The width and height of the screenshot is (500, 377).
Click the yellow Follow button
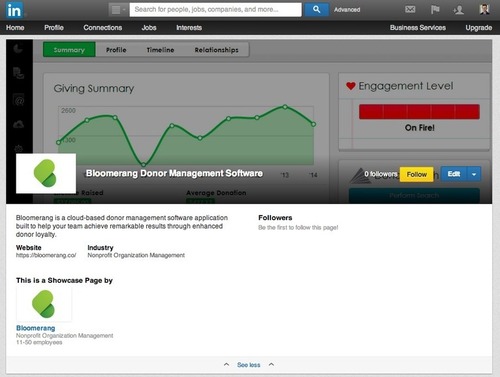point(417,174)
